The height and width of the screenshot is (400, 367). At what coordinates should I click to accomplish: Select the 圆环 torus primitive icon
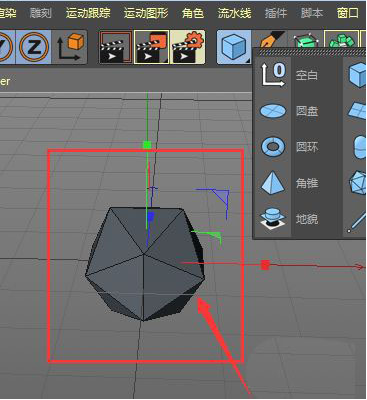273,147
